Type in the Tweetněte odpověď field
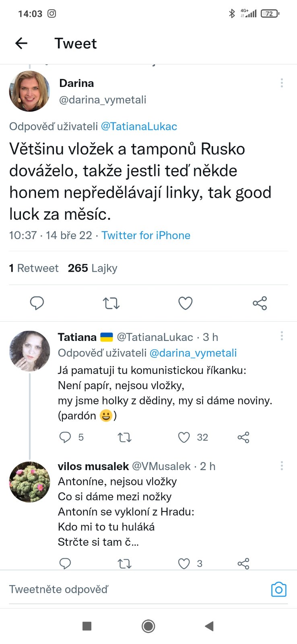 (x=133, y=589)
